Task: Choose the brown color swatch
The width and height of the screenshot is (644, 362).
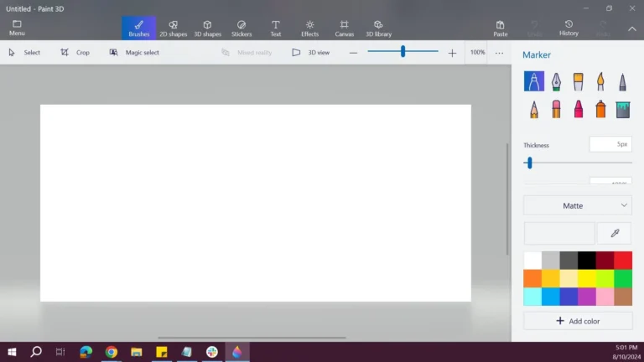Action: point(623,297)
